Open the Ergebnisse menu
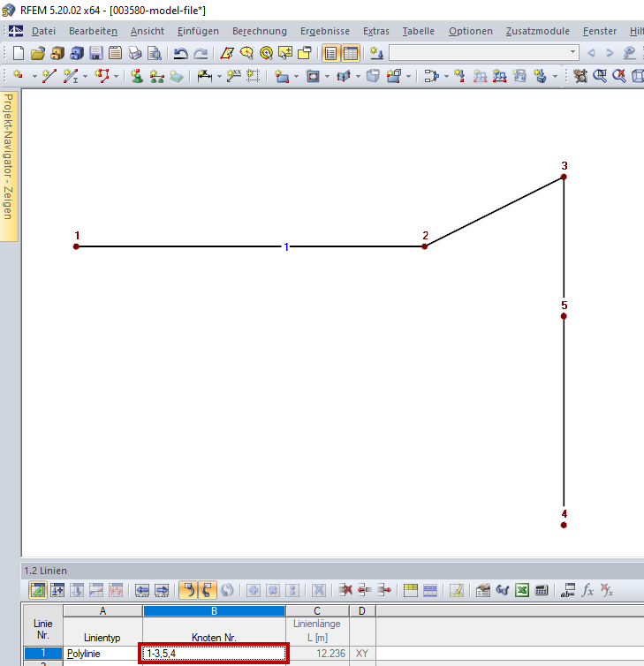This screenshot has width=644, height=666. click(325, 31)
